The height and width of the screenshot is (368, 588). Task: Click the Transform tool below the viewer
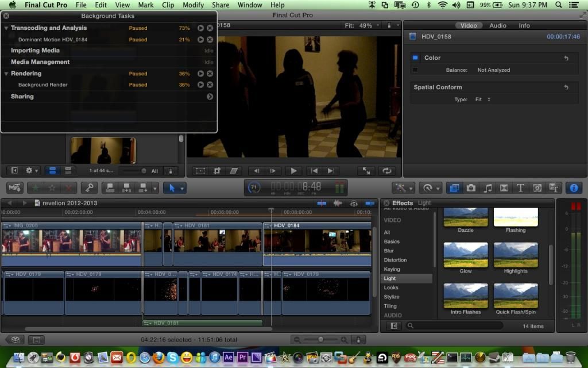[200, 171]
